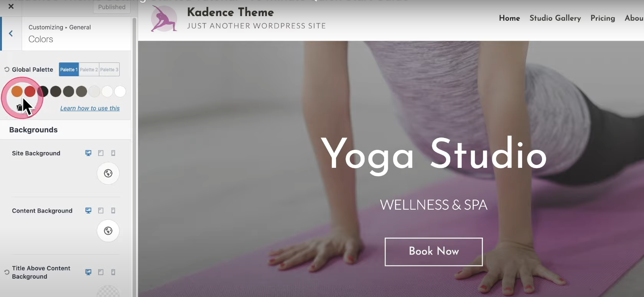Screen dimensions: 644x297
Task: Go back using the left chevron arrow
Action: point(11,33)
